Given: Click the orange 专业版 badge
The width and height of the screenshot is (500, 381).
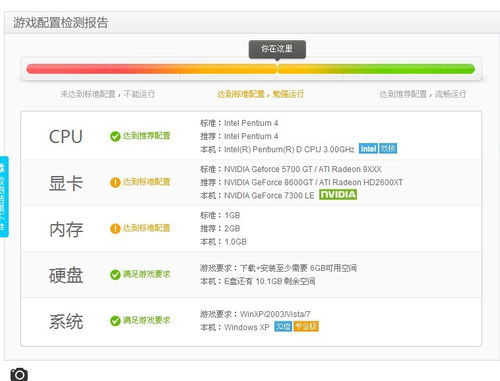Looking at the screenshot, I should pyautogui.click(x=306, y=326).
